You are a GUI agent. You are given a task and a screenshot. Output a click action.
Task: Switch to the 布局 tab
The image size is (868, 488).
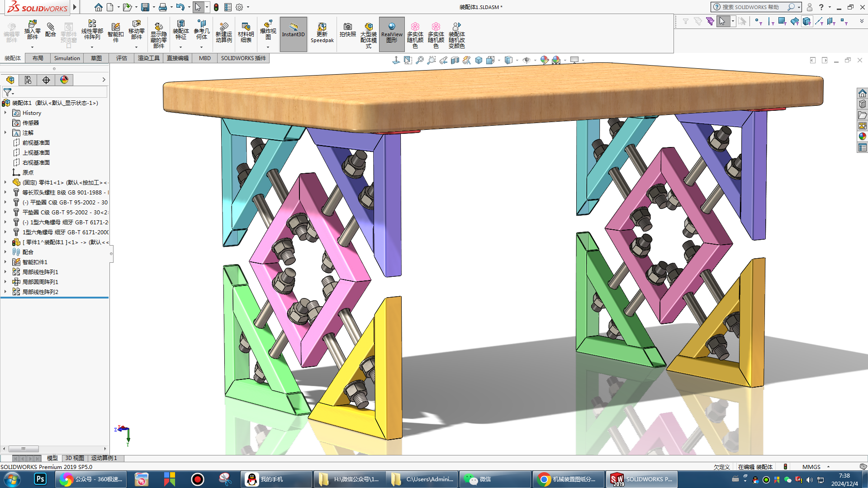click(38, 58)
